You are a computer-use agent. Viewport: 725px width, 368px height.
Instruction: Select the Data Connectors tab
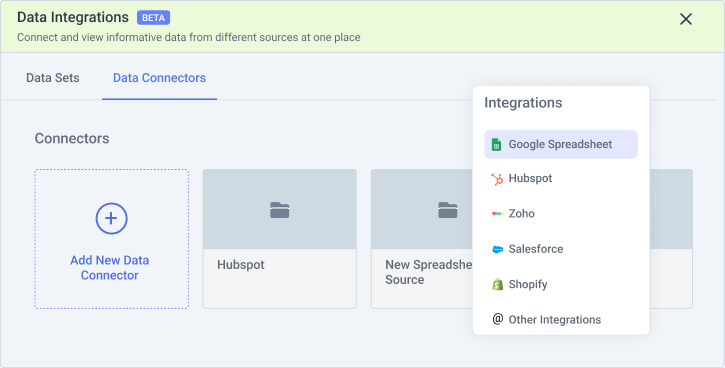160,78
